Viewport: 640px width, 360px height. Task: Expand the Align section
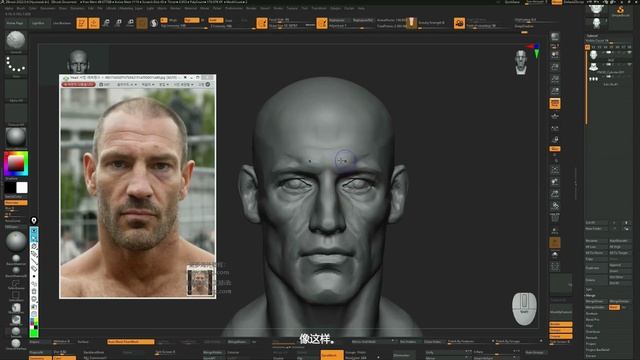(x=589, y=326)
